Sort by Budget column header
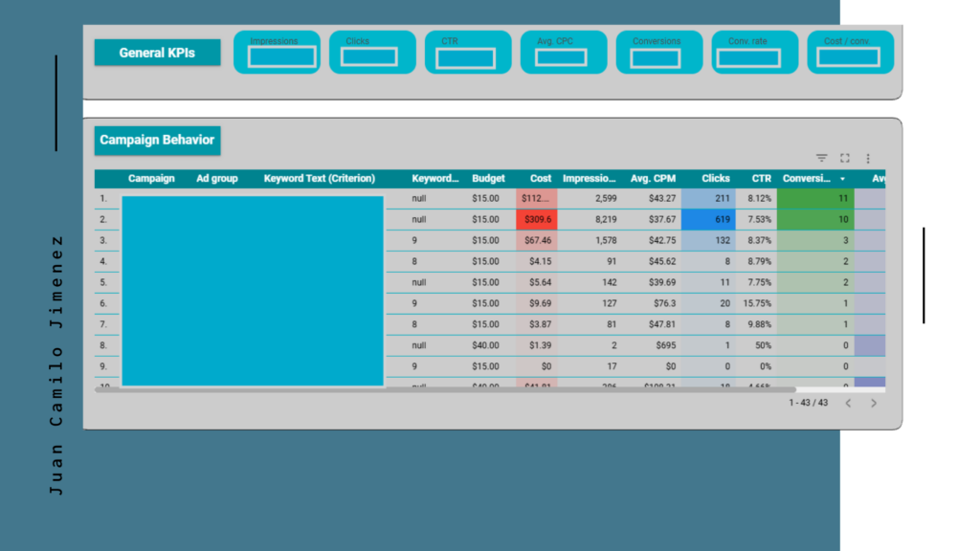Screen dimensions: 980x551 488,179
